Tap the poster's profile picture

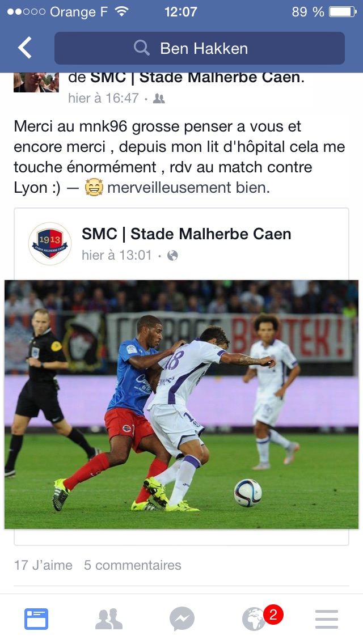pos(36,82)
